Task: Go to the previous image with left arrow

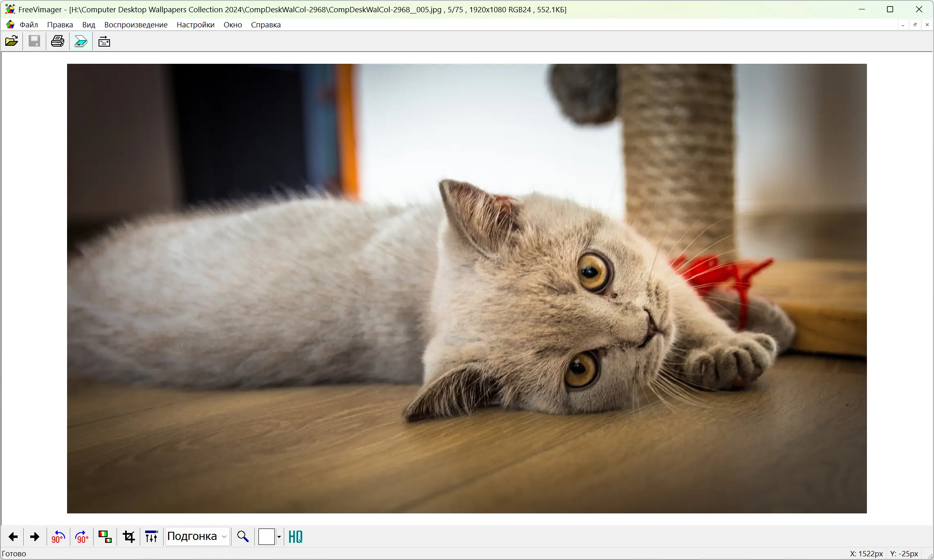Action: click(13, 537)
